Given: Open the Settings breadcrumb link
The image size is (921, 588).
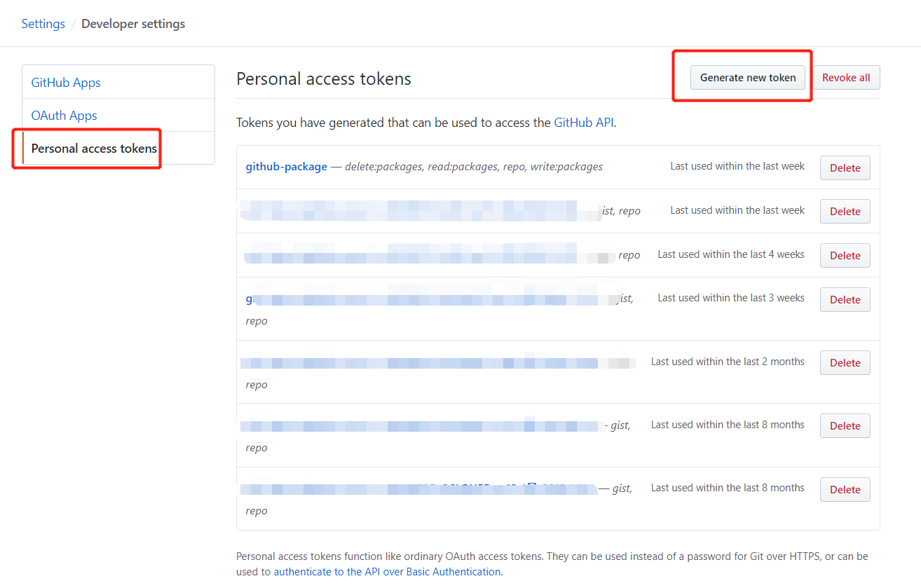Looking at the screenshot, I should (43, 24).
